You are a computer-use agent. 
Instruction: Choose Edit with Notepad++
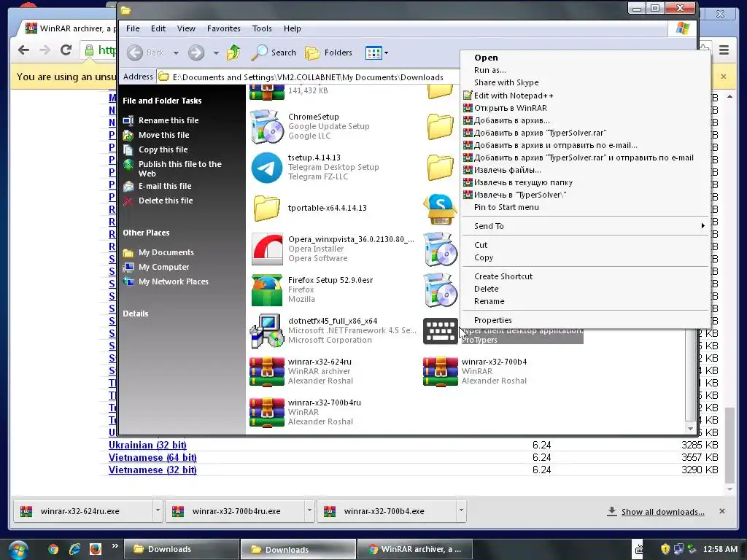[x=585, y=96]
